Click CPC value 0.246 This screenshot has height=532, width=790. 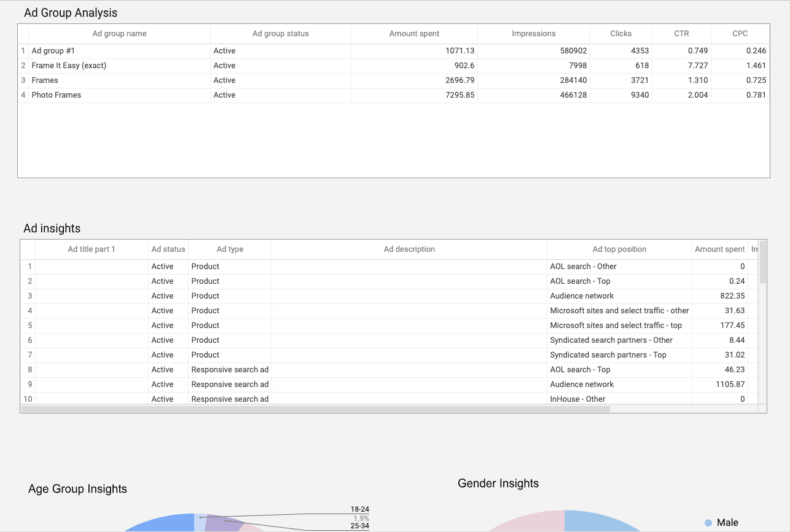pos(756,51)
